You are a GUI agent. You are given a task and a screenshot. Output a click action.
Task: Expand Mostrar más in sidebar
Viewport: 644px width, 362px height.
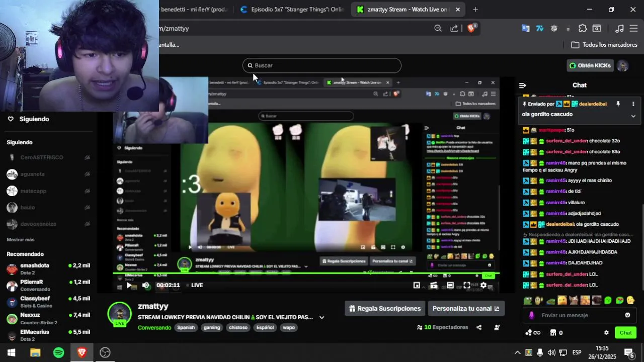point(21,240)
